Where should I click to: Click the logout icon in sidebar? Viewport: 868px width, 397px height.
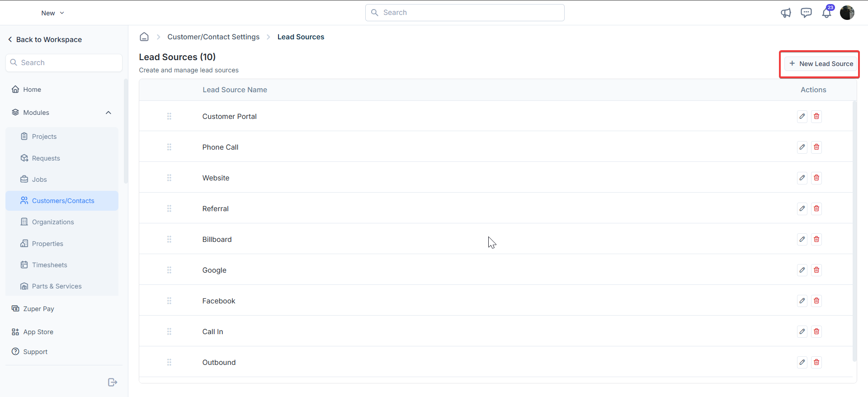point(113,383)
